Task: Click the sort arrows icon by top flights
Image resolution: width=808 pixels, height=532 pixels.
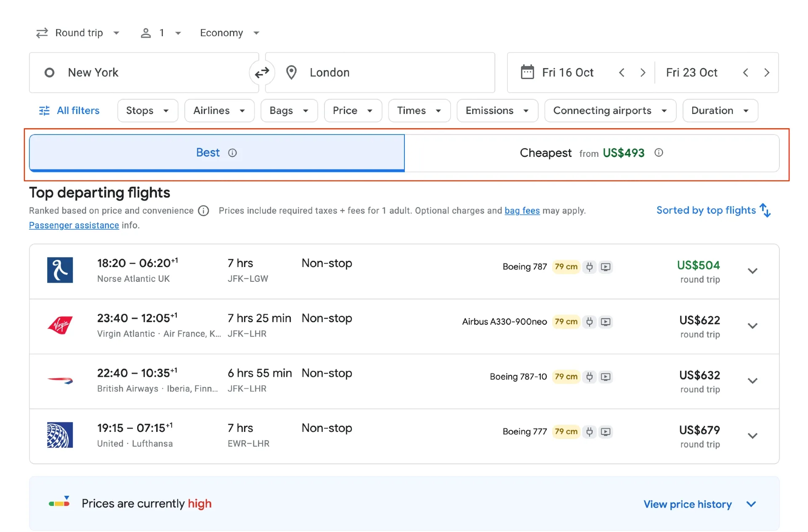Action: tap(765, 210)
